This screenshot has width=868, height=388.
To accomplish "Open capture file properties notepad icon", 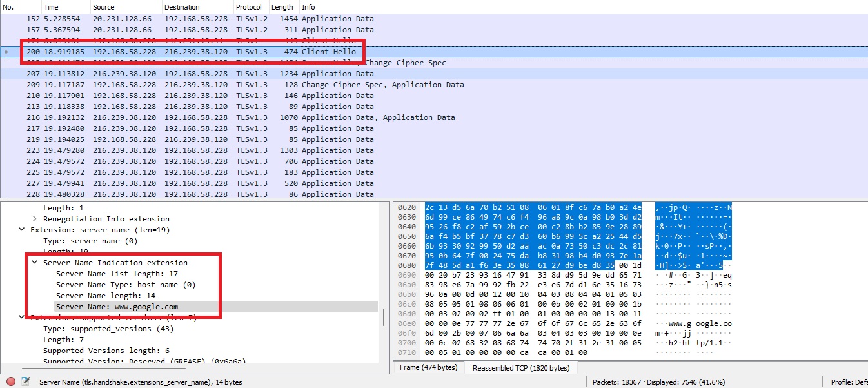I will click(26, 382).
